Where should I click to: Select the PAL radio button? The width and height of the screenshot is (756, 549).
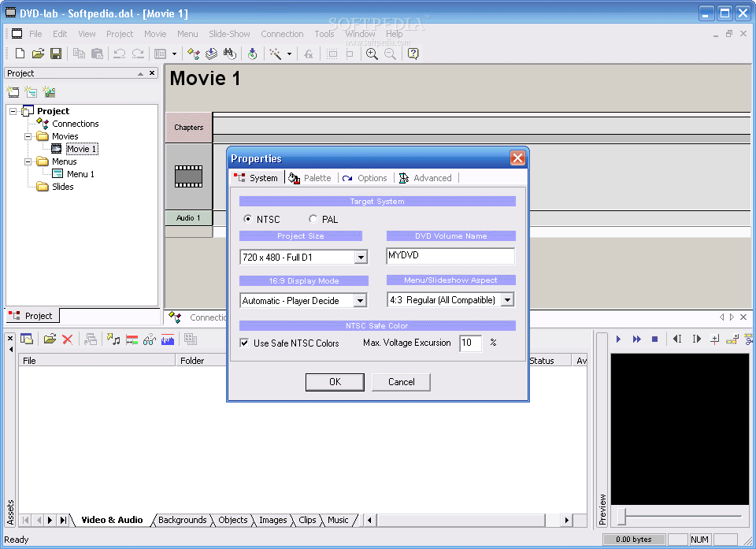pyautogui.click(x=313, y=219)
